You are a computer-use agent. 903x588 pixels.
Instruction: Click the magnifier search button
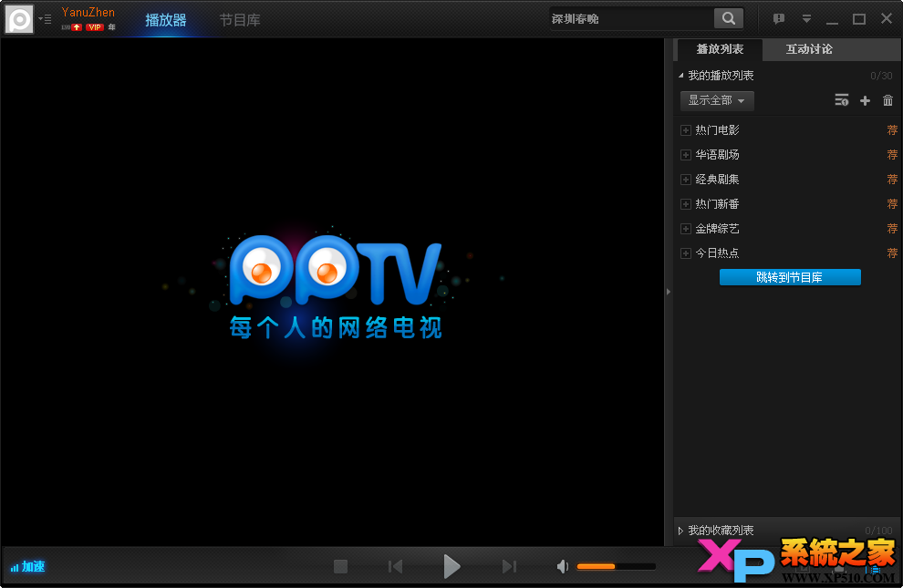(729, 18)
